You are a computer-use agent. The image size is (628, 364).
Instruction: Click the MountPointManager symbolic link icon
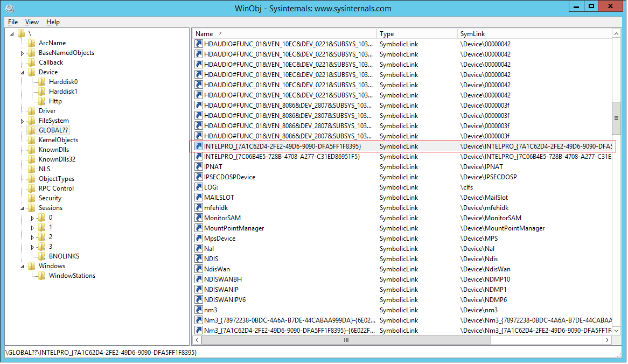(198, 228)
